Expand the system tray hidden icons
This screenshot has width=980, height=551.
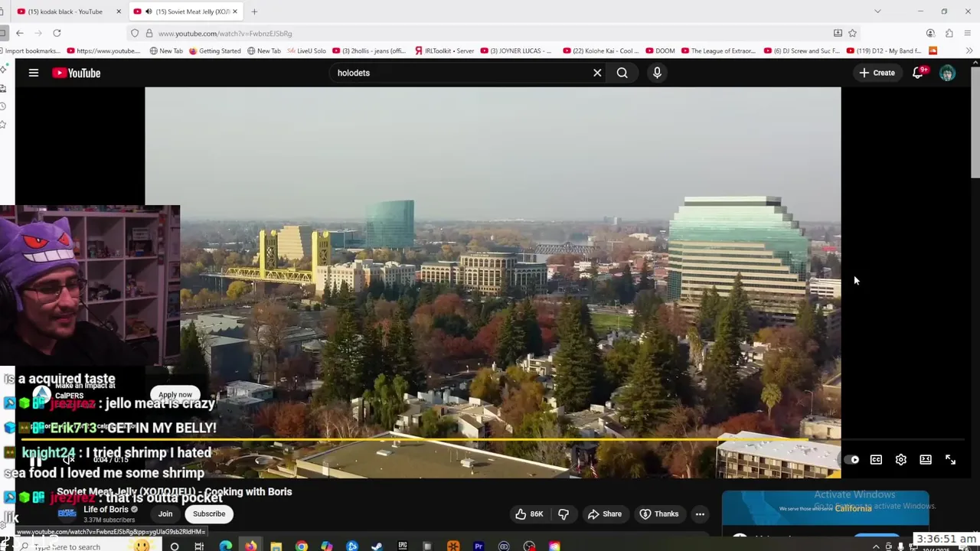pos(876,546)
